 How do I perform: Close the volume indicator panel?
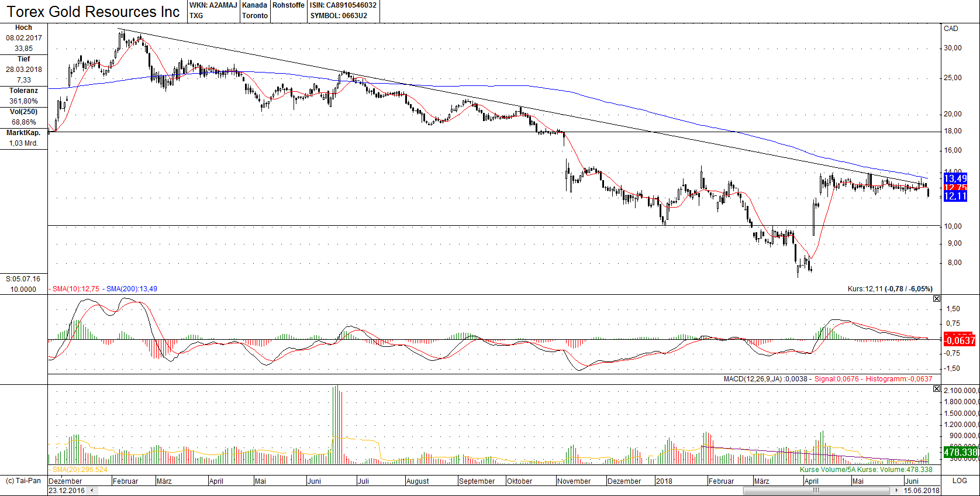coord(937,389)
